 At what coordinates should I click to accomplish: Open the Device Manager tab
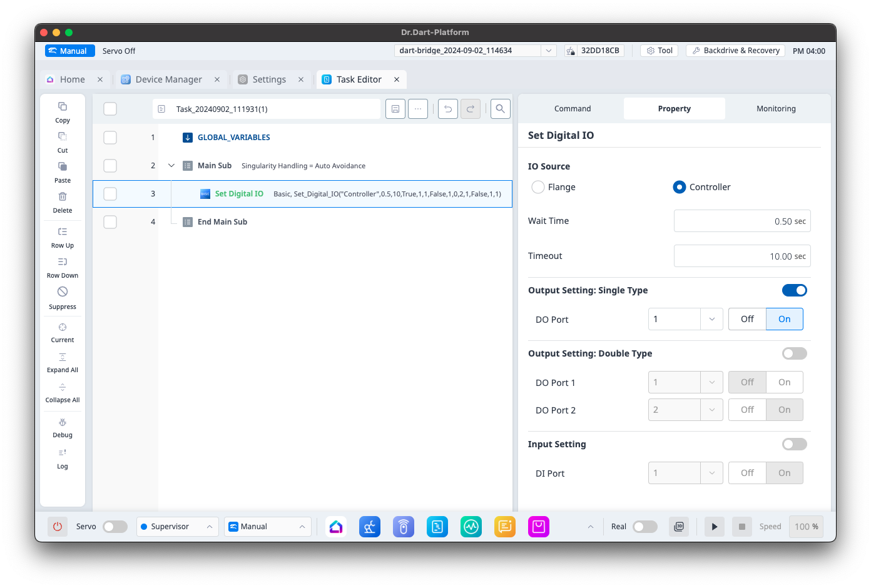pos(168,79)
